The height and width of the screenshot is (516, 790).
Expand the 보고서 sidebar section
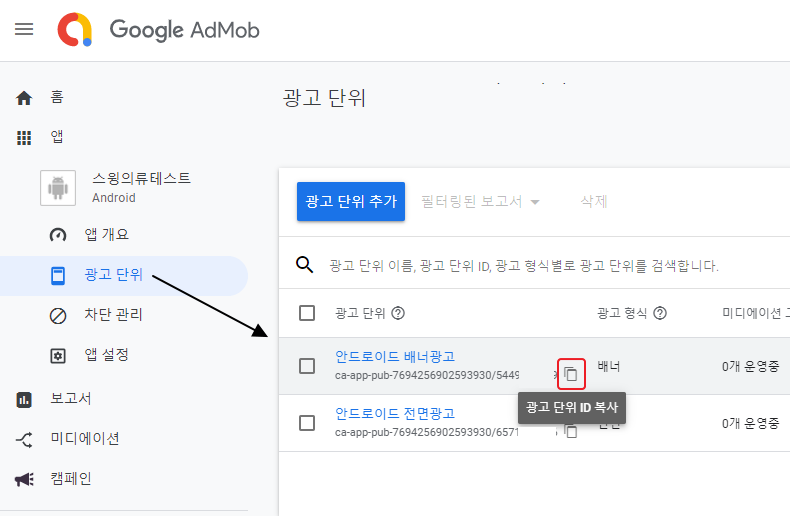(x=70, y=399)
